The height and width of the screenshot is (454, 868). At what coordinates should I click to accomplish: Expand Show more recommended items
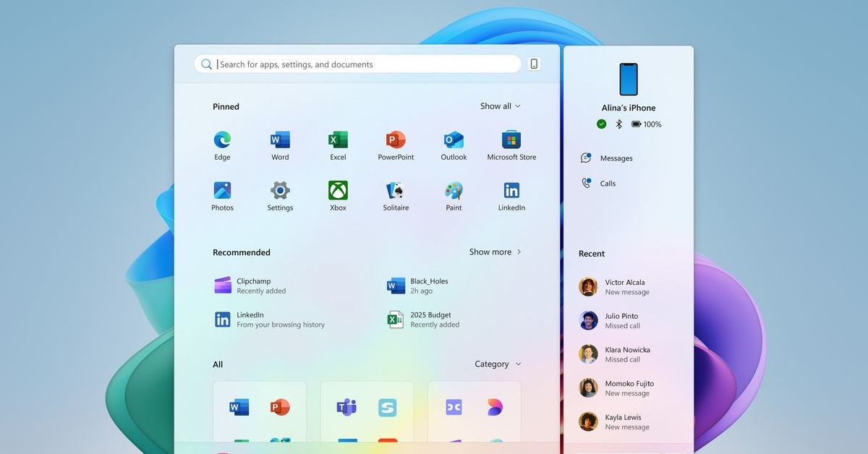pos(495,252)
